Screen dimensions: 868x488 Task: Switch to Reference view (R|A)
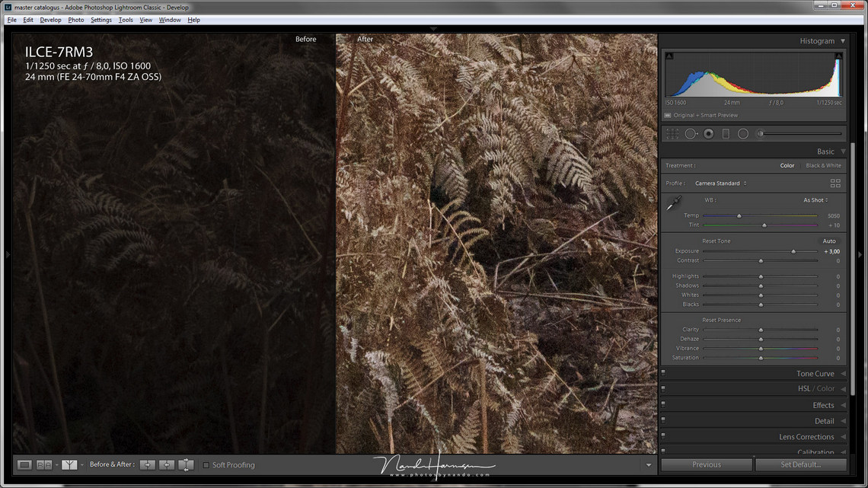[x=44, y=464]
